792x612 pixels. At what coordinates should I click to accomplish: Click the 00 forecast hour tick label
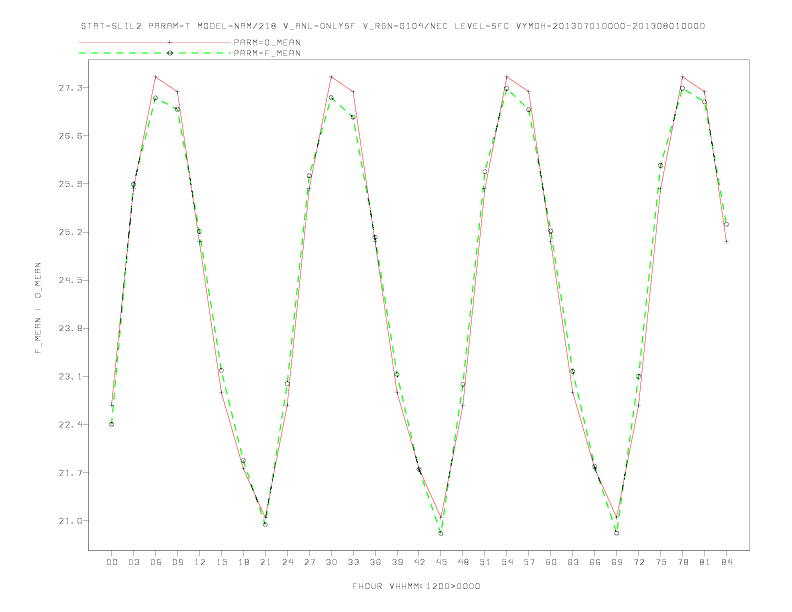(x=112, y=562)
